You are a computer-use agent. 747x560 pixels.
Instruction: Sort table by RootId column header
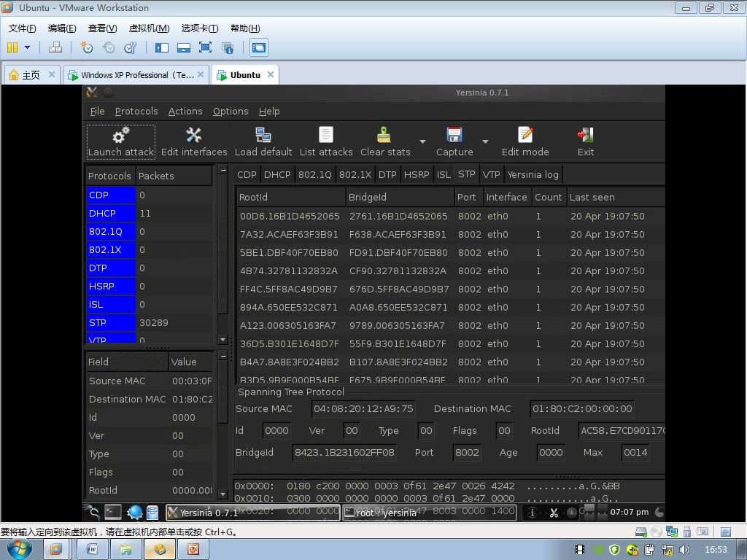point(291,197)
